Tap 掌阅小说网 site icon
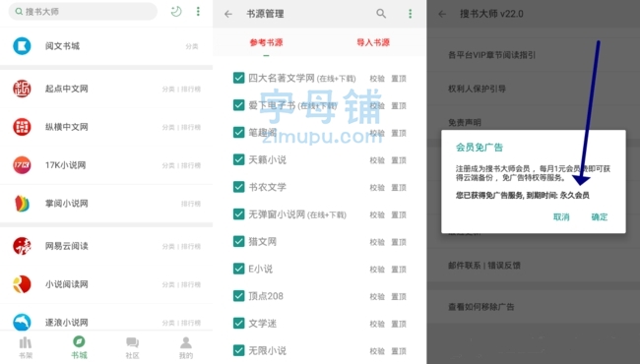The width and height of the screenshot is (640, 364). coord(22,204)
